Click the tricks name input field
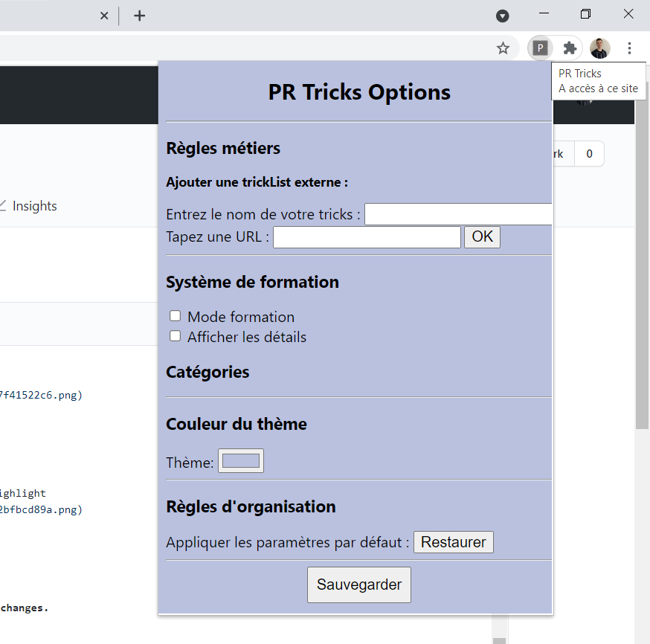 [458, 214]
